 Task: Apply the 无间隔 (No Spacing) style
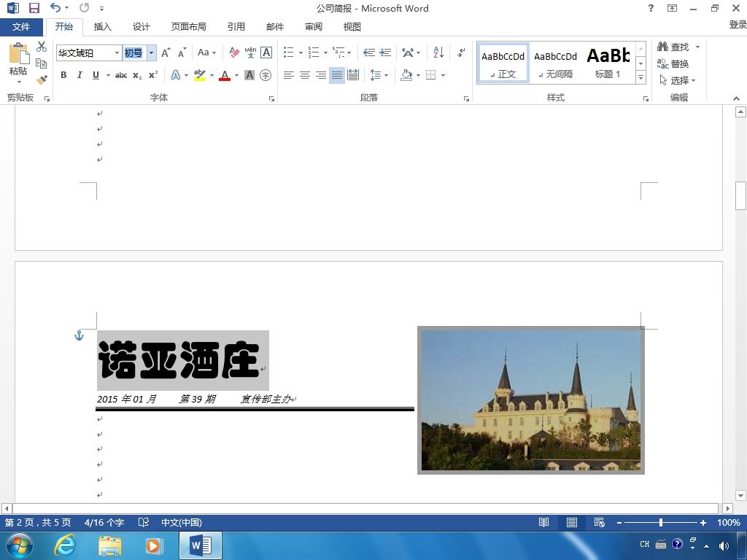[555, 63]
